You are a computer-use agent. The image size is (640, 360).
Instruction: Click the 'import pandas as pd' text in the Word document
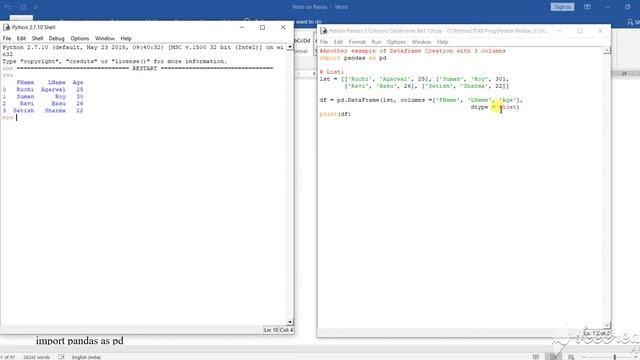(80, 340)
